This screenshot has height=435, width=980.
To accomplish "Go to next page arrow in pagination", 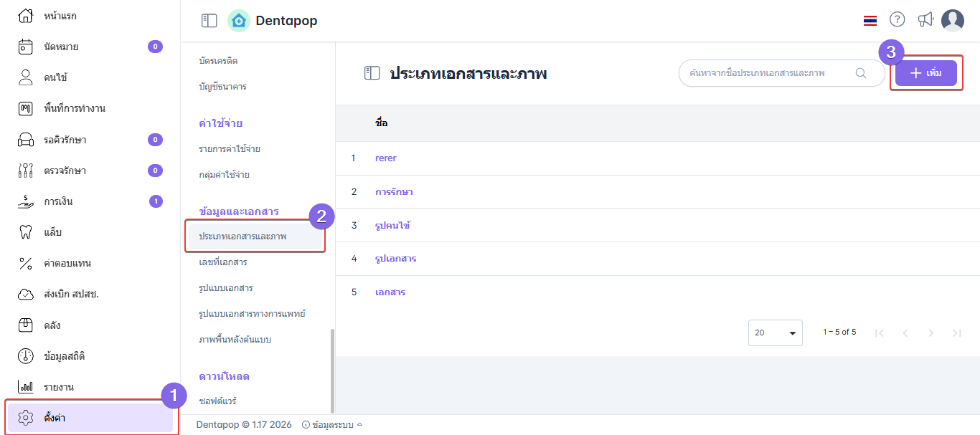I will click(930, 333).
